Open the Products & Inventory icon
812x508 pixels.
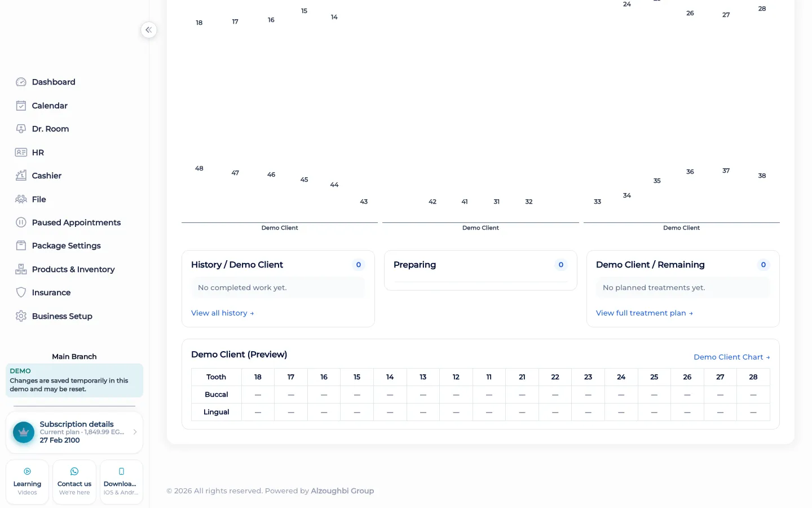(21, 269)
